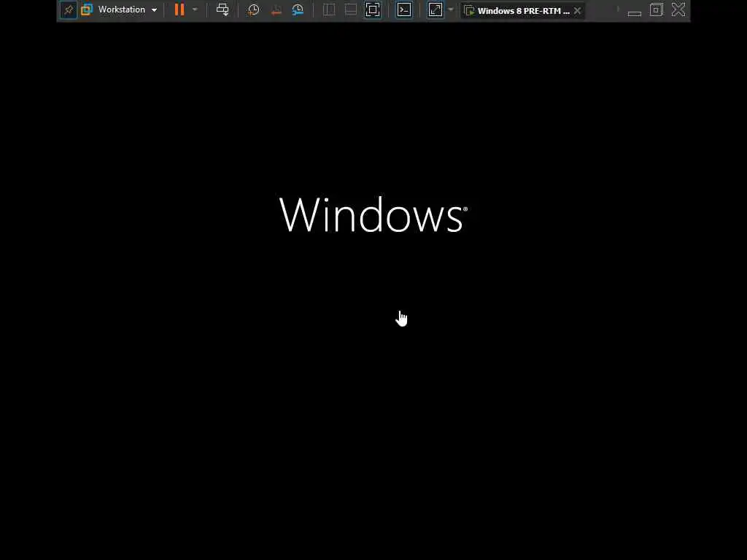Take a snapshot of the VM
This screenshot has height=560, width=747.
pyautogui.click(x=253, y=10)
